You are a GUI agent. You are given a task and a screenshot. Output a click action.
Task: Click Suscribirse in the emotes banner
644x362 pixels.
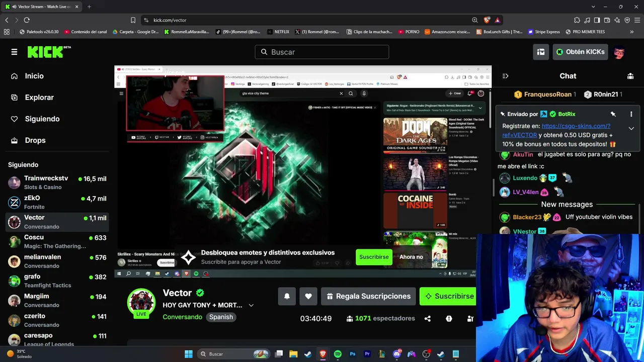[374, 257]
